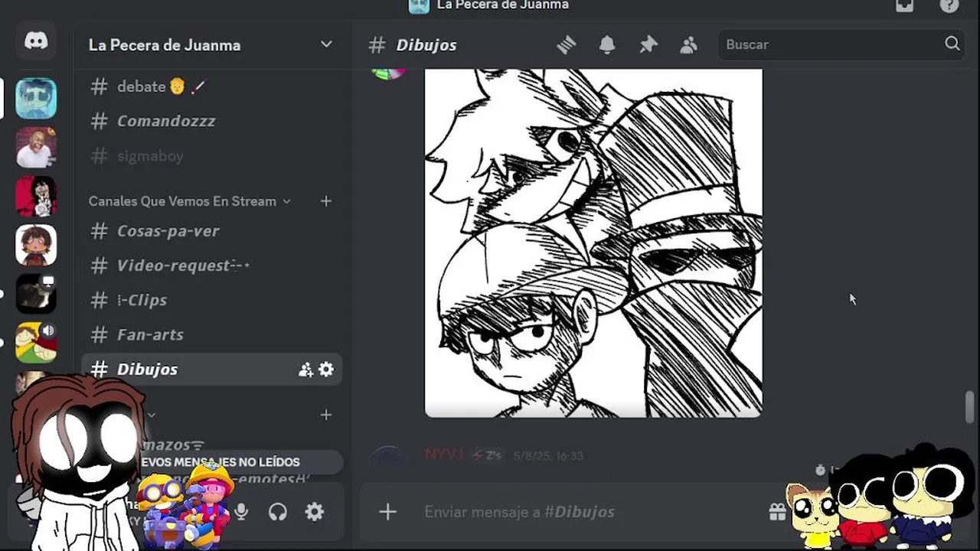Open the brown-haired cartoon server icon
This screenshot has height=551, width=980.
pos(36,245)
